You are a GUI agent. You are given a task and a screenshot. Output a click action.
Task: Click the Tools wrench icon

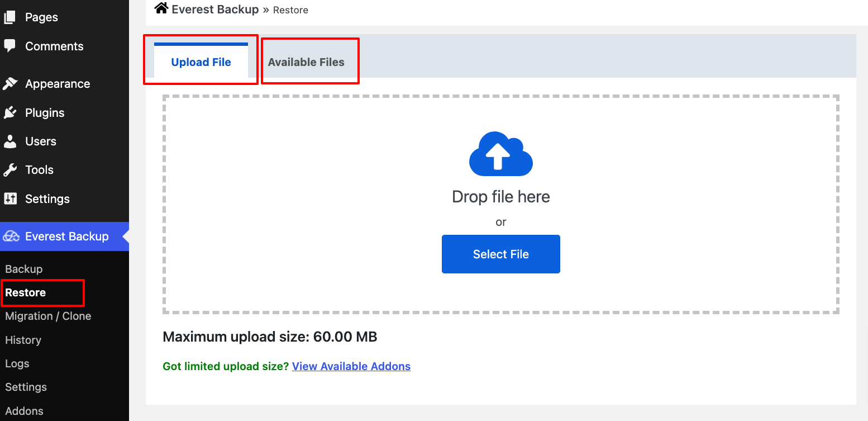click(9, 169)
